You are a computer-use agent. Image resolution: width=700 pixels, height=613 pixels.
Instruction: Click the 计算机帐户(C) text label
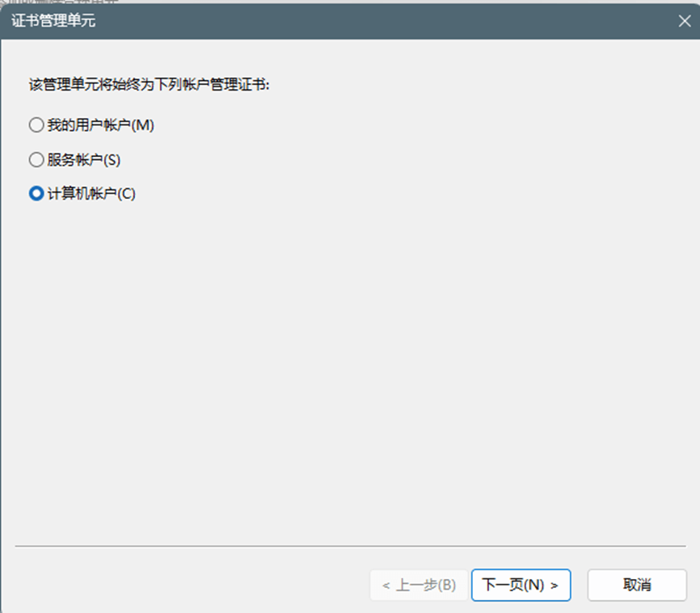pyautogui.click(x=91, y=193)
